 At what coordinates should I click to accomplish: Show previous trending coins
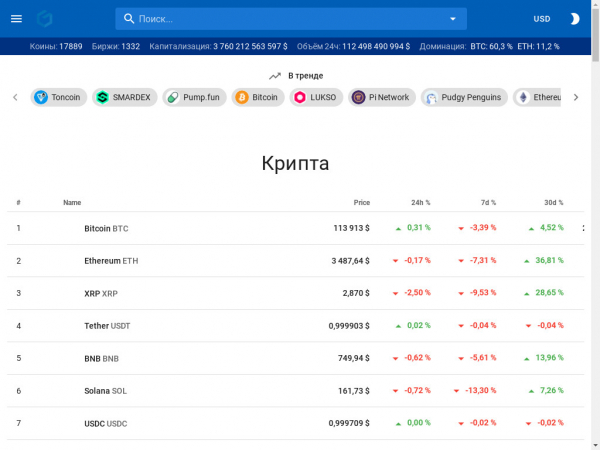[15, 97]
